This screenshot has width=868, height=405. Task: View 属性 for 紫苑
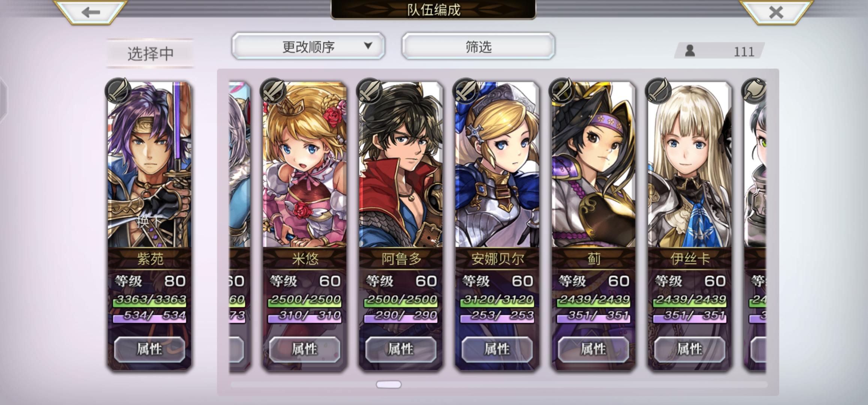pyautogui.click(x=150, y=349)
